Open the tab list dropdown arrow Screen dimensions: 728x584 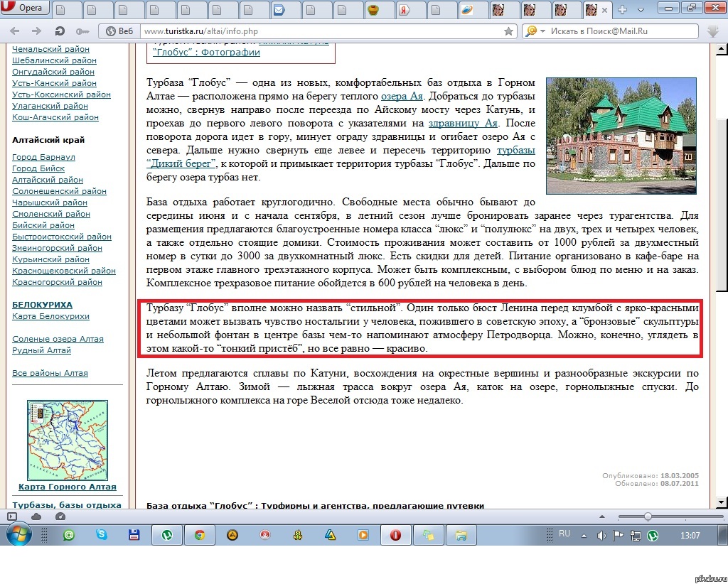(641, 9)
